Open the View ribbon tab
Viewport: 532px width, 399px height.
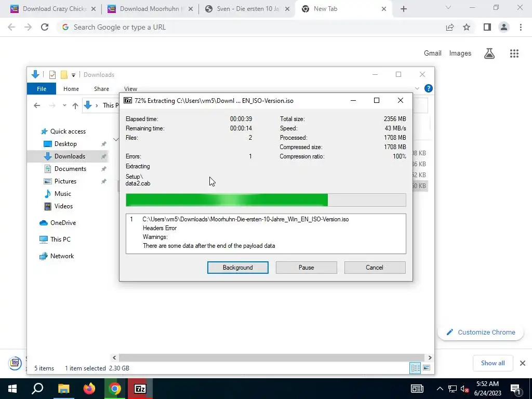point(130,88)
